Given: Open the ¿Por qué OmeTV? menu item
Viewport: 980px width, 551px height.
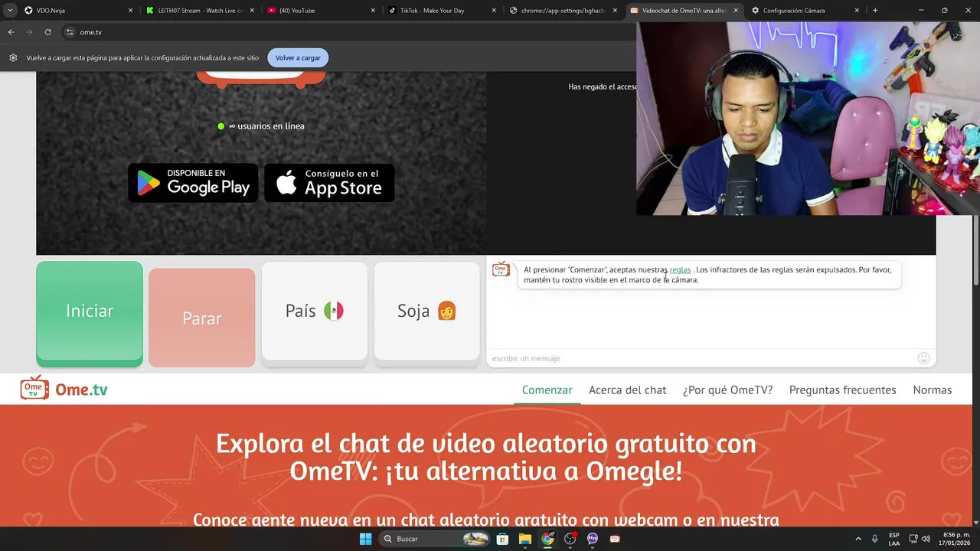Looking at the screenshot, I should (727, 390).
